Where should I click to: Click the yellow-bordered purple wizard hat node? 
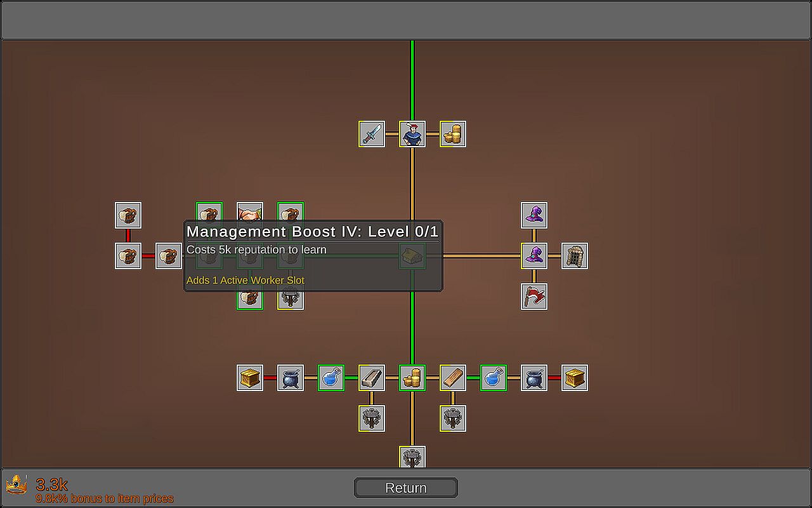coord(534,256)
